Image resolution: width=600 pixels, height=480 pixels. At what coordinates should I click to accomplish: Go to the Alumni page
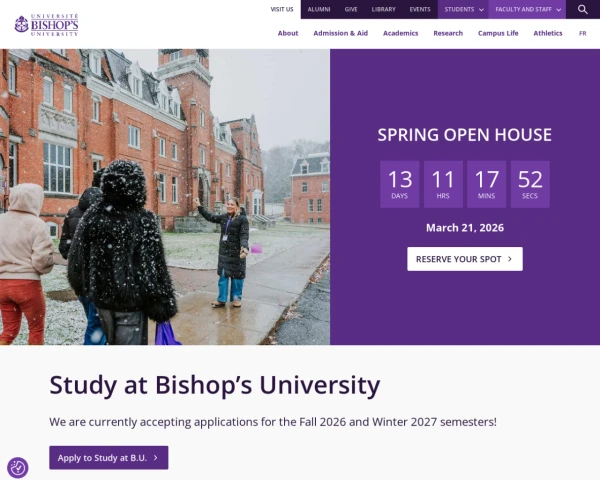tap(319, 9)
